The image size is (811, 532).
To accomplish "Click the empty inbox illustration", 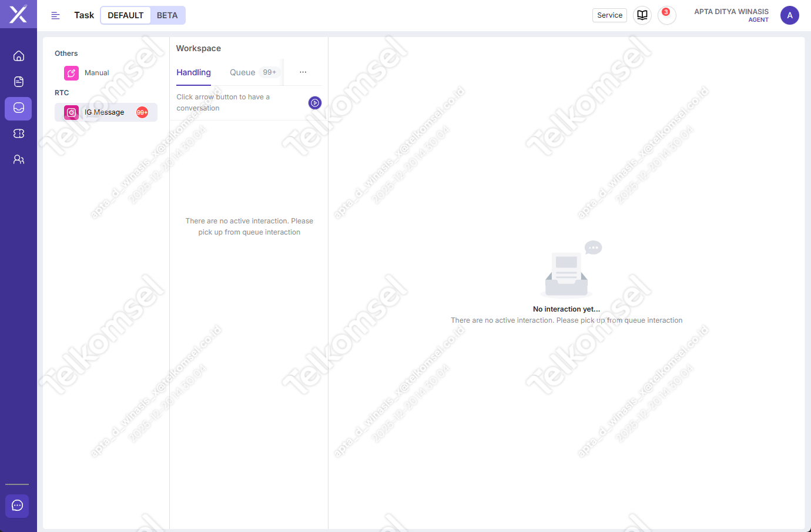I will tap(570, 269).
